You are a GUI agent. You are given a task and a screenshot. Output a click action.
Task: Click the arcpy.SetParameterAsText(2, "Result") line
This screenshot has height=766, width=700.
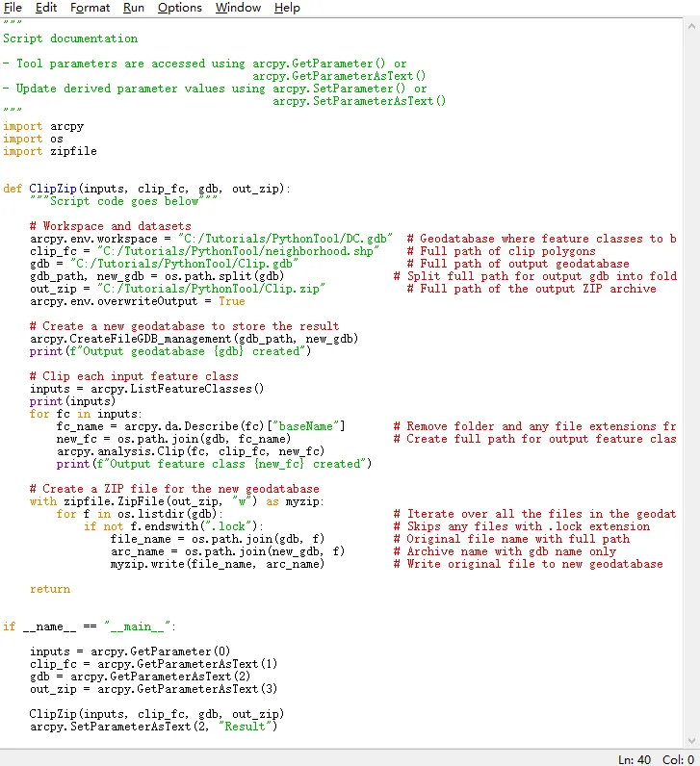[x=153, y=727]
